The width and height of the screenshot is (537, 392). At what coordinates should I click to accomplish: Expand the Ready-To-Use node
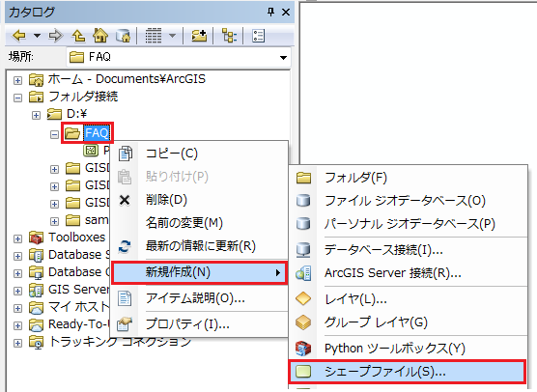17,325
